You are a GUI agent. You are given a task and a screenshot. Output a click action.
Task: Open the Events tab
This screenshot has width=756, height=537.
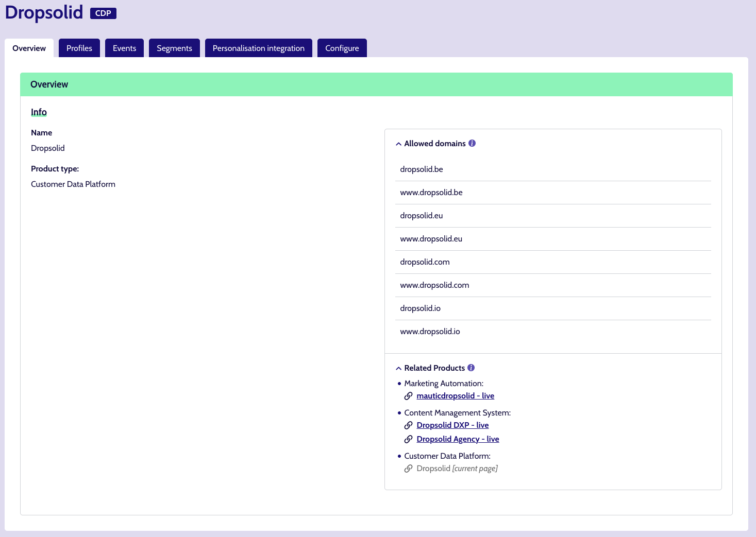tap(124, 48)
